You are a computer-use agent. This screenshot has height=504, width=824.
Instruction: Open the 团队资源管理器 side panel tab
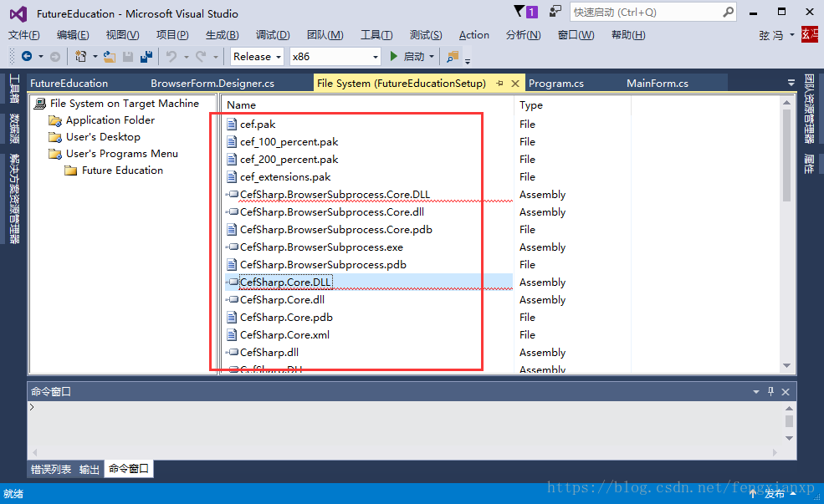(x=809, y=109)
